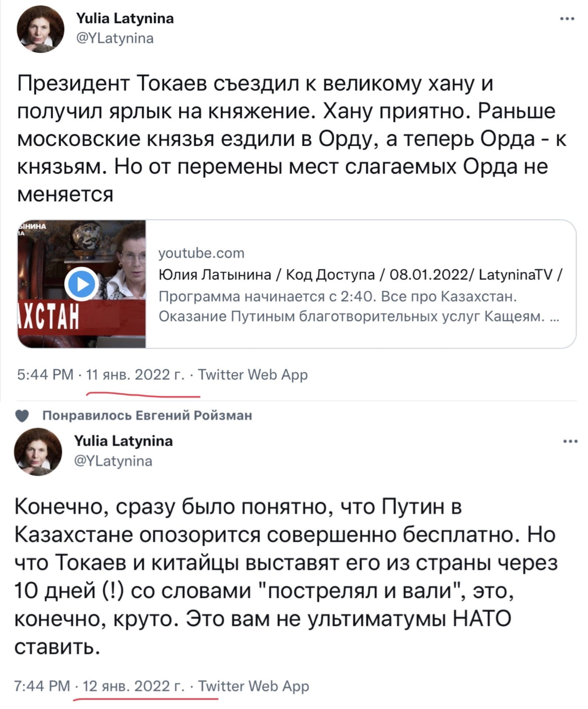The height and width of the screenshot is (709, 588).
Task: Click the Yulia Latynina name in first tweet
Action: point(125,18)
